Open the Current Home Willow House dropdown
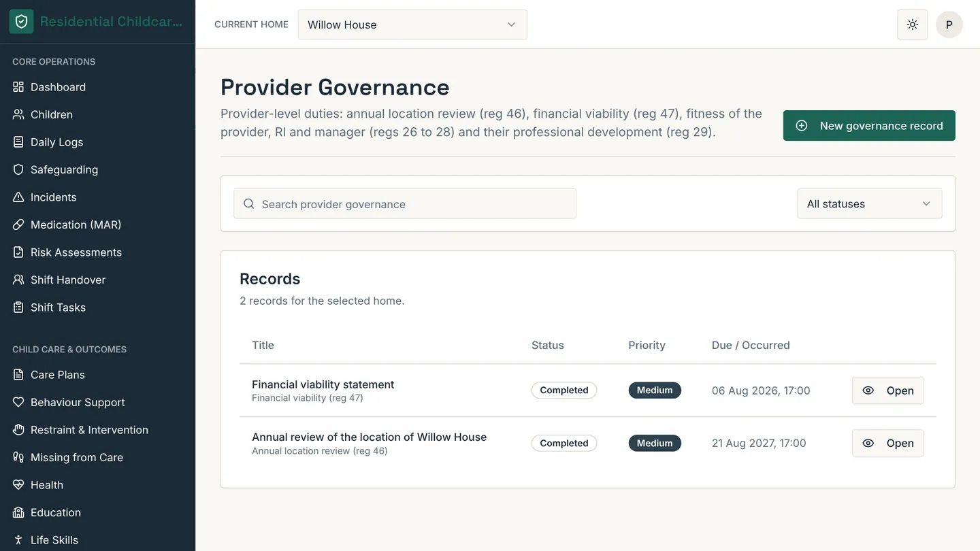The height and width of the screenshot is (551, 980). 412,24
